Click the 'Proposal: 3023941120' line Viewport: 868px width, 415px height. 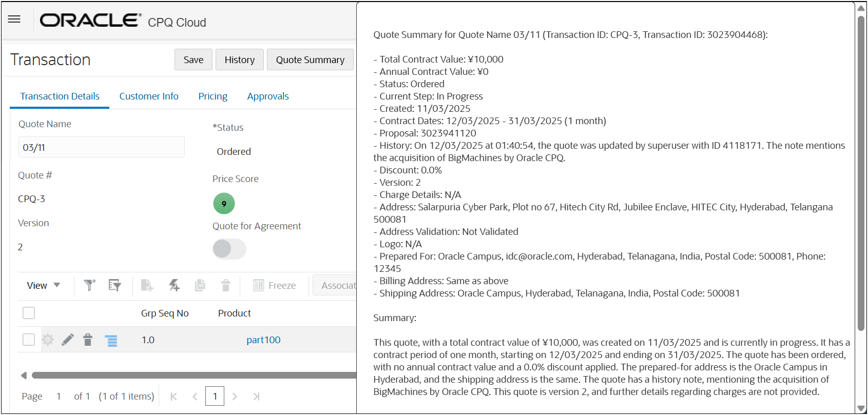425,133
